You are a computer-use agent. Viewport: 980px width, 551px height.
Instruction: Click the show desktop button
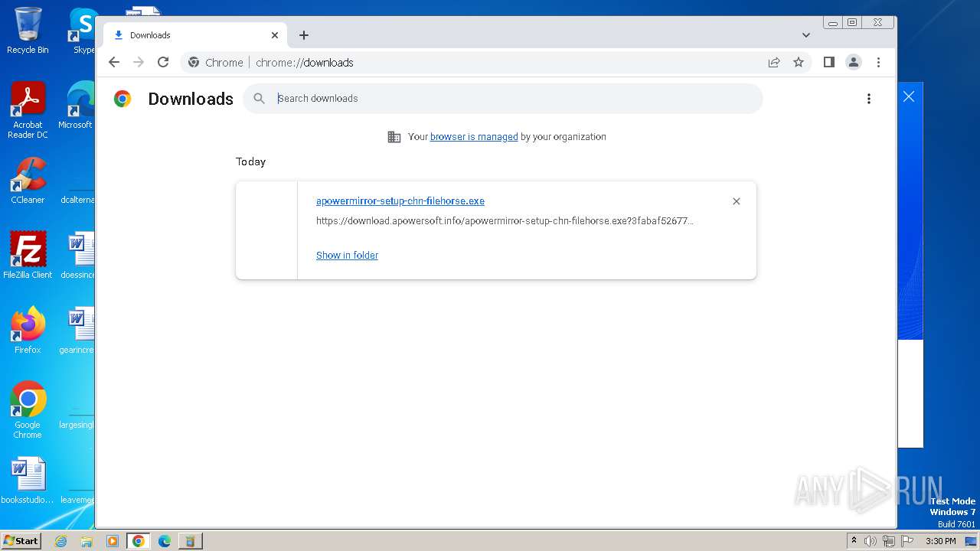click(x=972, y=541)
